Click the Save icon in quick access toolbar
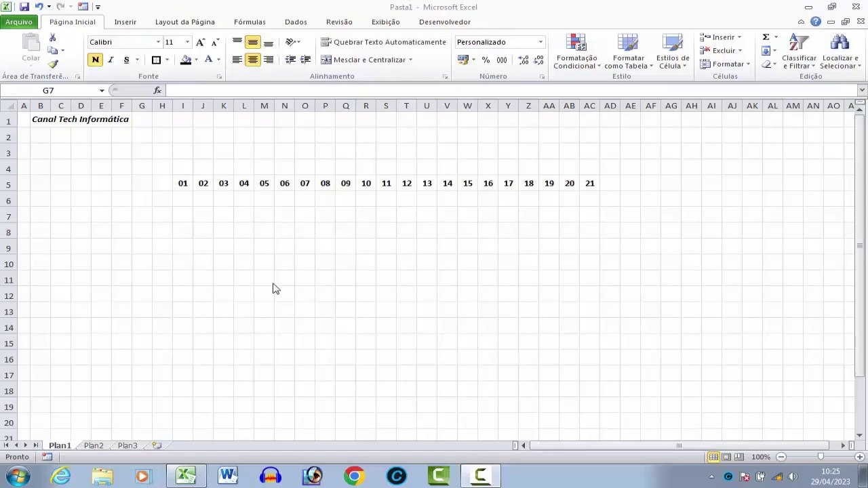The height and width of the screenshot is (488, 868). point(24,7)
